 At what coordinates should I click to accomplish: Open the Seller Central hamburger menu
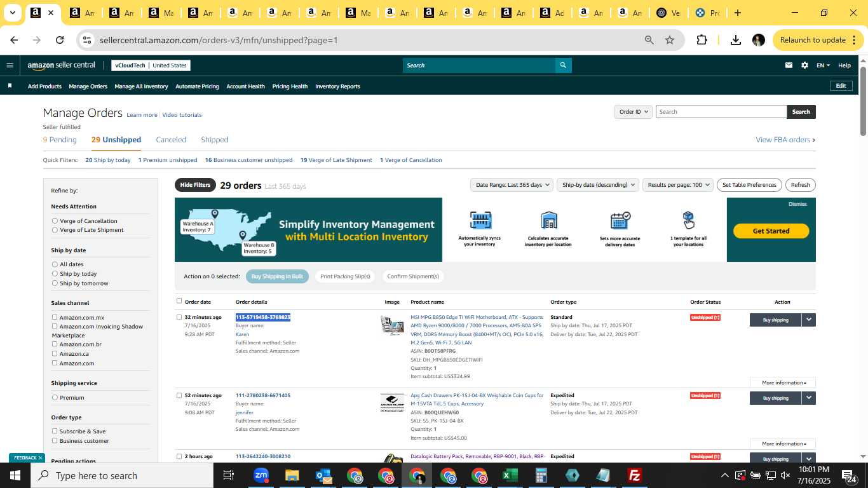tap(10, 65)
